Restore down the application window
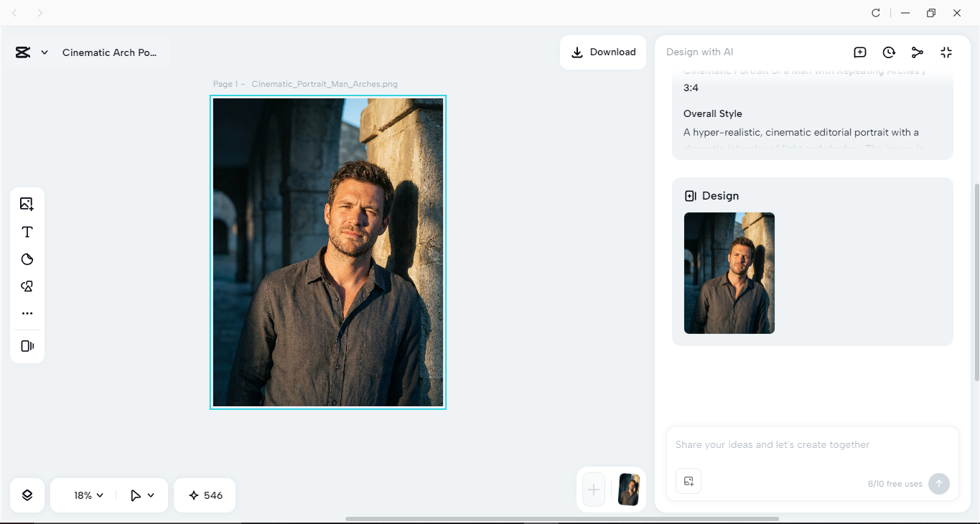This screenshot has height=524, width=980. 931,13
